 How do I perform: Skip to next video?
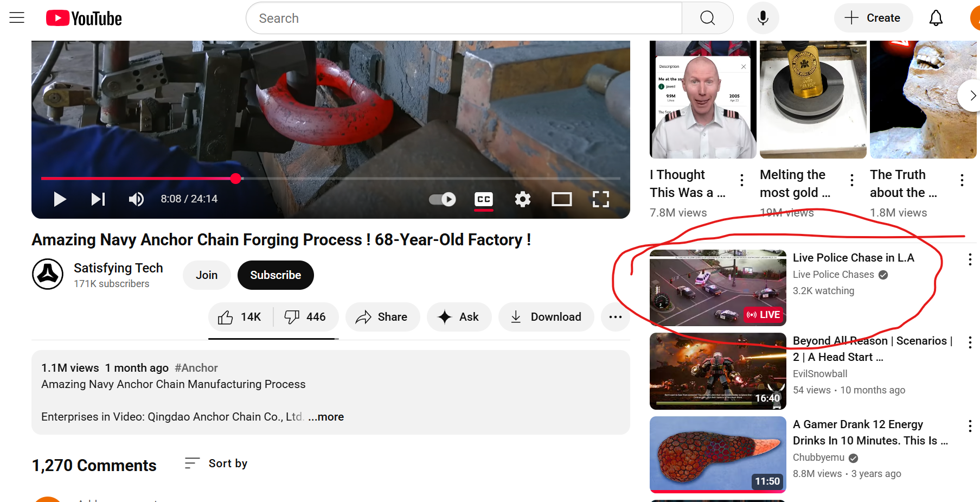click(98, 199)
